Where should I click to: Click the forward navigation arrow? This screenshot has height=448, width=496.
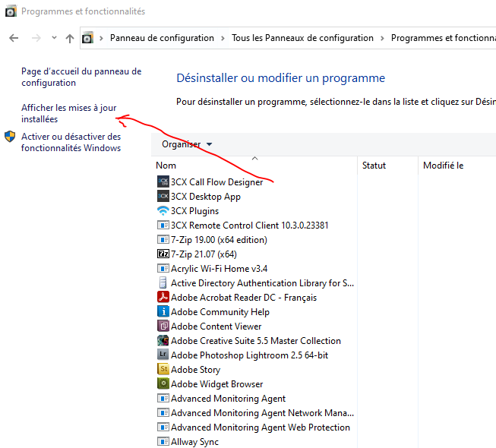[x=36, y=38]
